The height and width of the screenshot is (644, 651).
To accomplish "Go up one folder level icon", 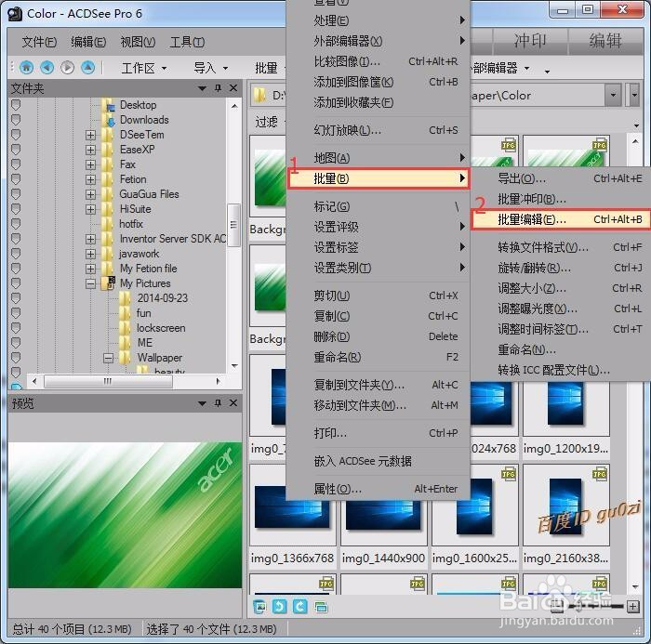I will click(x=87, y=67).
